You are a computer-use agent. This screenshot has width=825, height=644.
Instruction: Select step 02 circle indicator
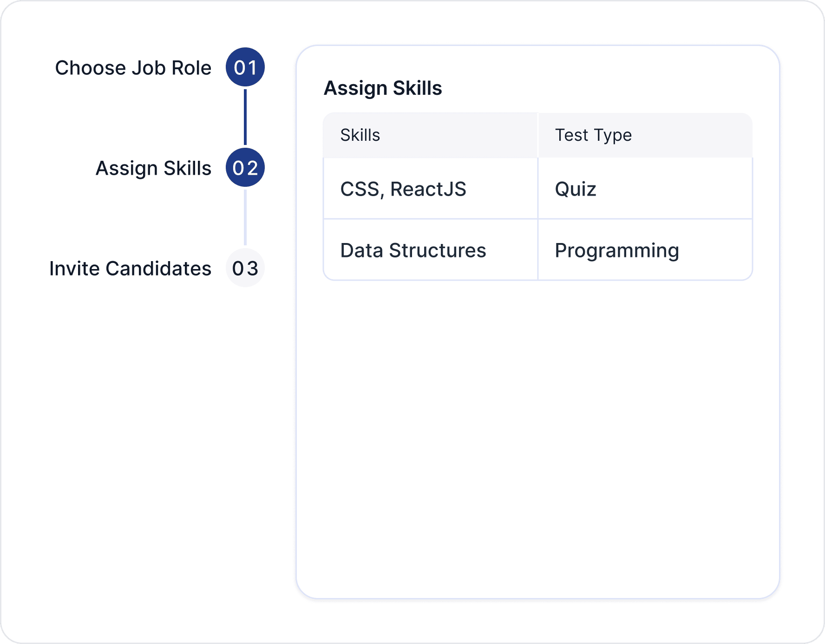click(245, 167)
